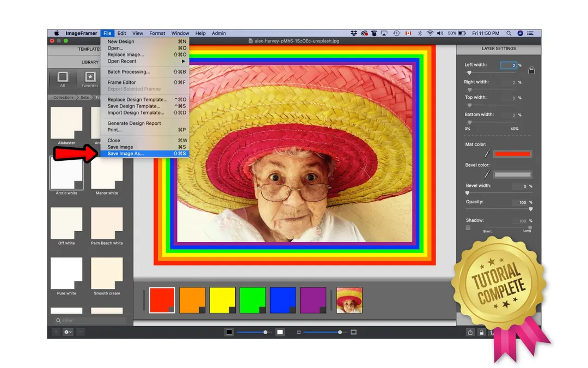Screen dimensions: 588x368
Task: Pick Mat color with the eyedropper
Action: tap(487, 154)
